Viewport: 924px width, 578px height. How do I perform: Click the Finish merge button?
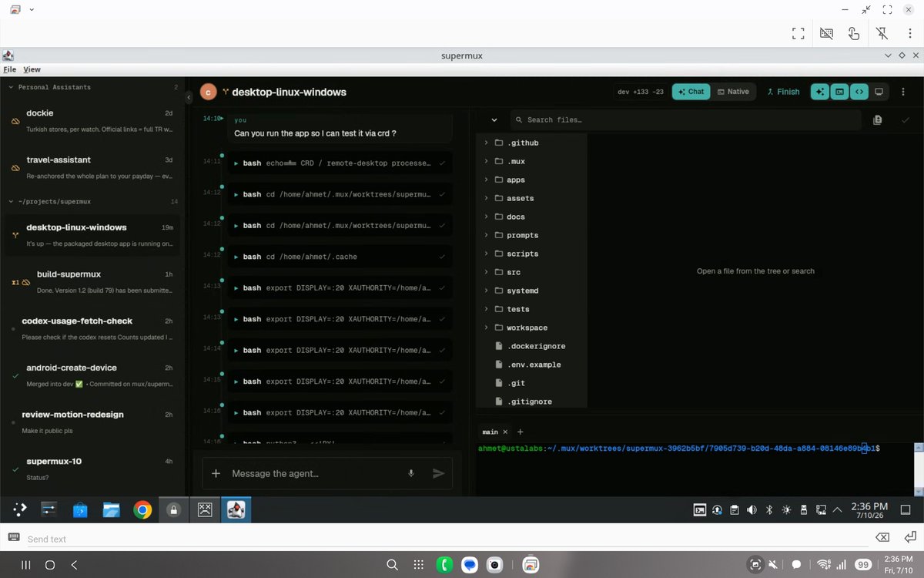pyautogui.click(x=783, y=92)
